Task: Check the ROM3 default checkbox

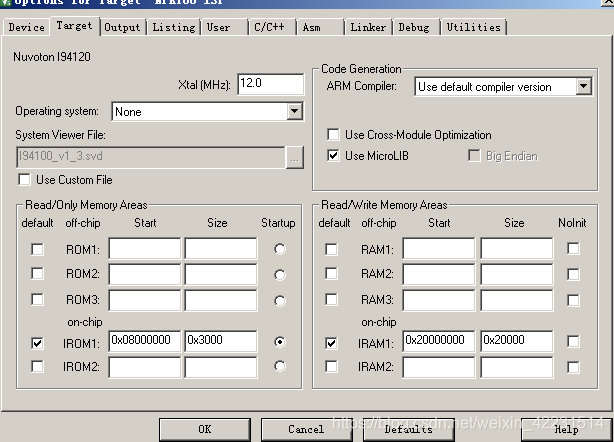Action: [x=37, y=299]
